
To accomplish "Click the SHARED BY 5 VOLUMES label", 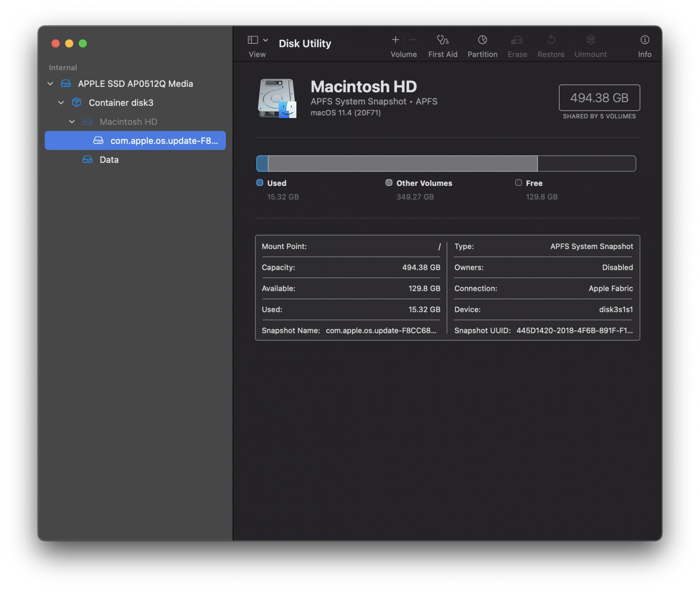I will [599, 116].
